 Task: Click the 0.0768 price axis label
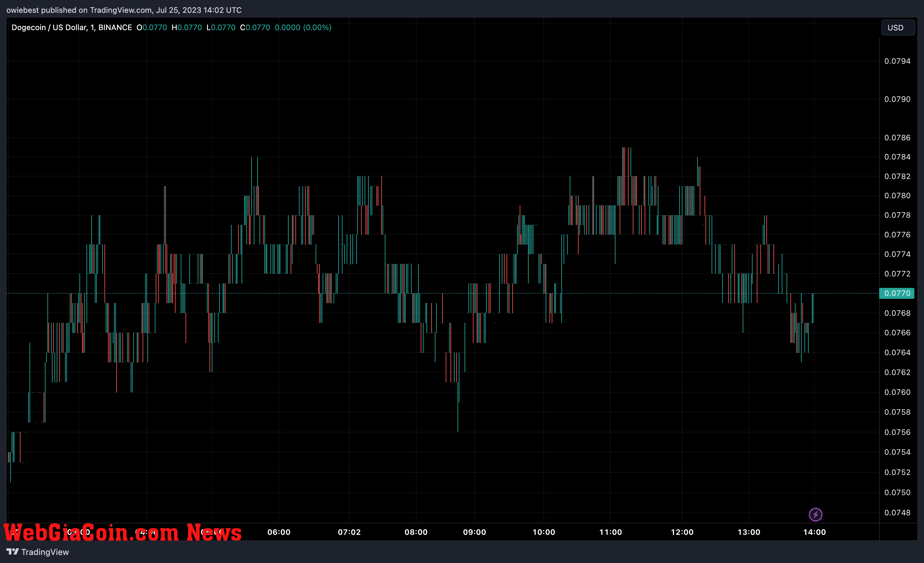tap(897, 313)
